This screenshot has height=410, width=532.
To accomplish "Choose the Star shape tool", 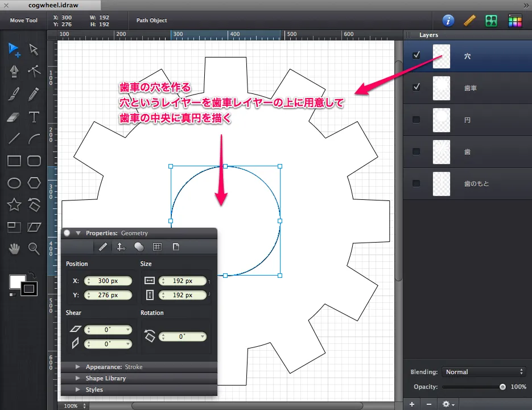I will tap(14, 204).
